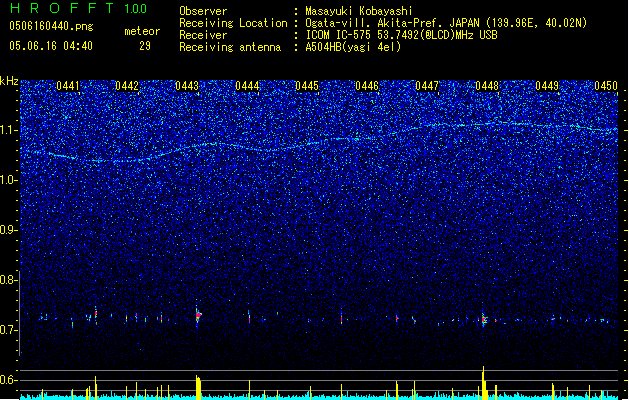Click the A504HB(yagi 4el) antenna text
Screen dimensions: 629x400
tap(353, 47)
